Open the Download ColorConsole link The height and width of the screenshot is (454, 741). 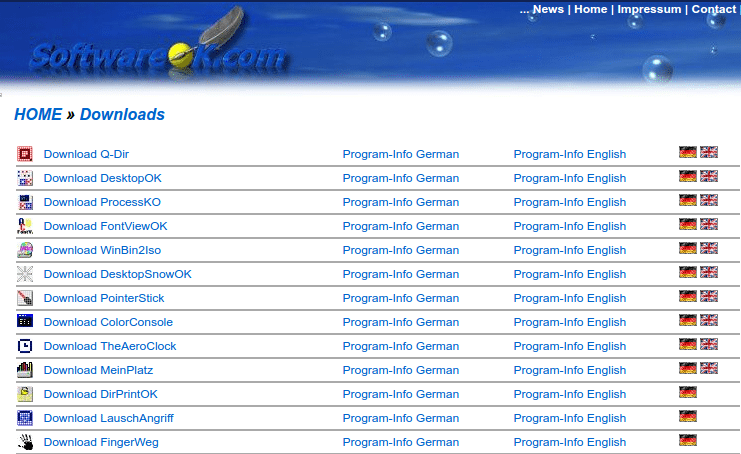(x=108, y=322)
